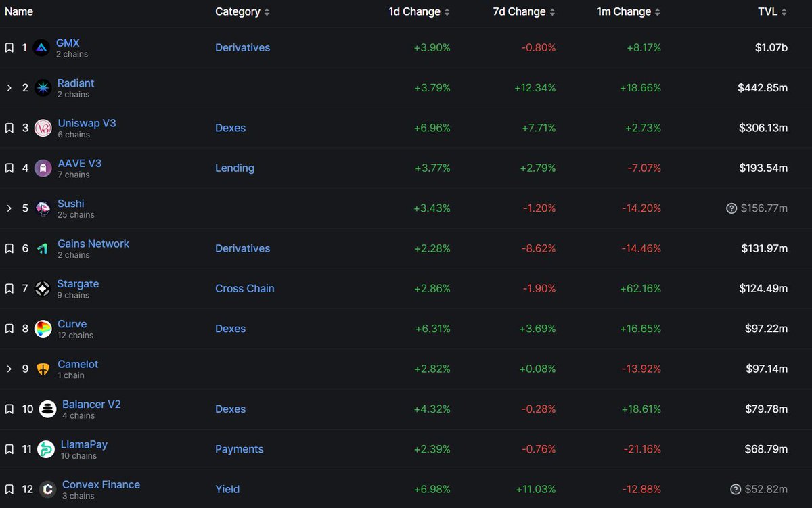Click the question mark next to Sushi TVL

(x=731, y=208)
